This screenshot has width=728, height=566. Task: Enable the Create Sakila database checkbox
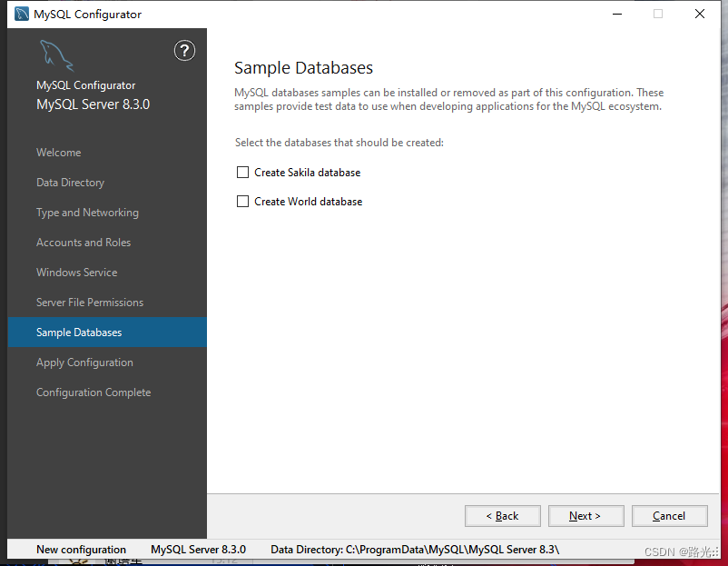[x=242, y=172]
